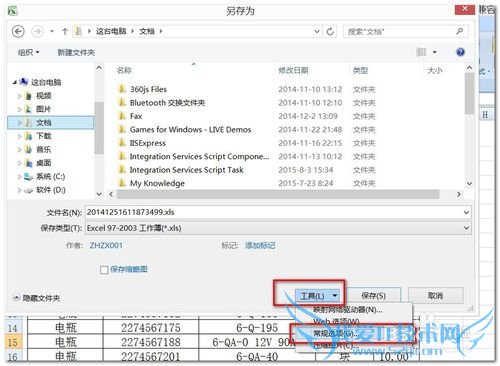
Task: Click 这台电脑 in address breadcrumb
Action: pyautogui.click(x=111, y=31)
